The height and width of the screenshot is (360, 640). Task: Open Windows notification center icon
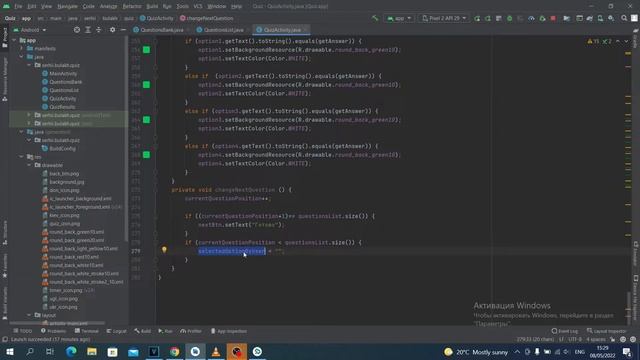pos(627,352)
